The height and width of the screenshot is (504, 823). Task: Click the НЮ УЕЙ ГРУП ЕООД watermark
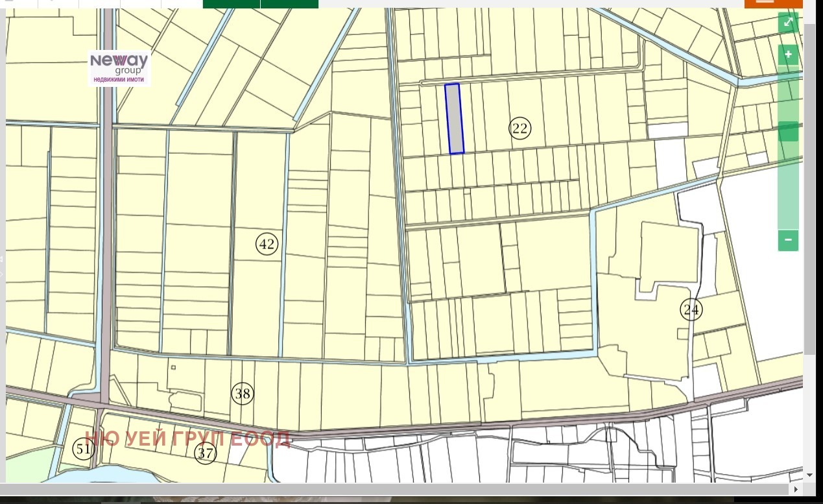(x=187, y=439)
